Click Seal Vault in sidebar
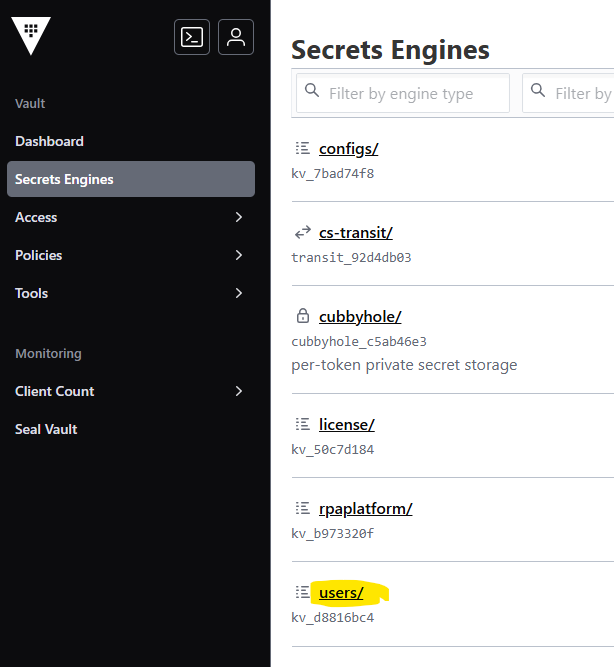614x667 pixels. pyautogui.click(x=46, y=429)
